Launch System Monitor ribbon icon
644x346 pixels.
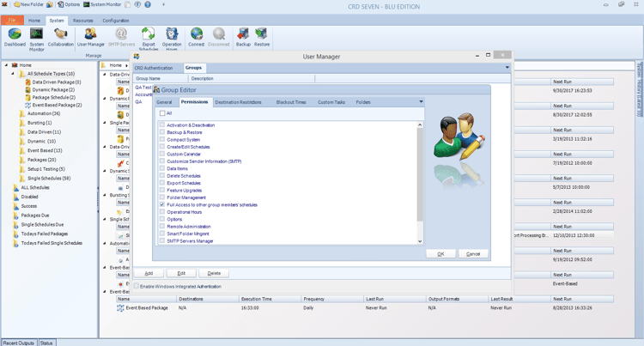click(37, 39)
